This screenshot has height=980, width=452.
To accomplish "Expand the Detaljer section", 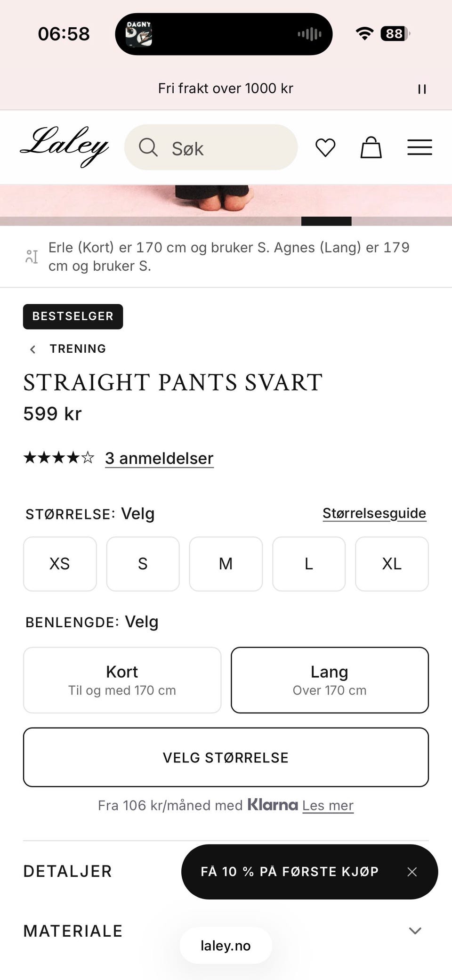I will [x=68, y=871].
